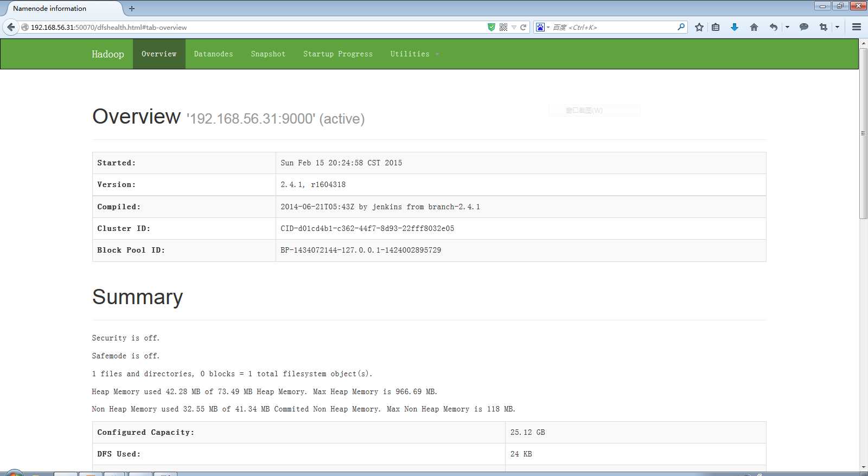Go back using the browser back arrow
The image size is (868, 476).
click(11, 27)
